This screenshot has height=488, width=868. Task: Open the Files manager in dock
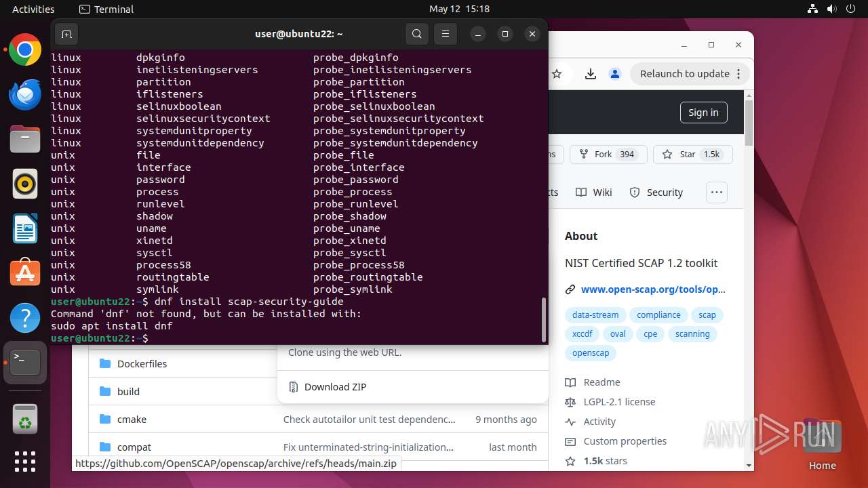[25, 139]
